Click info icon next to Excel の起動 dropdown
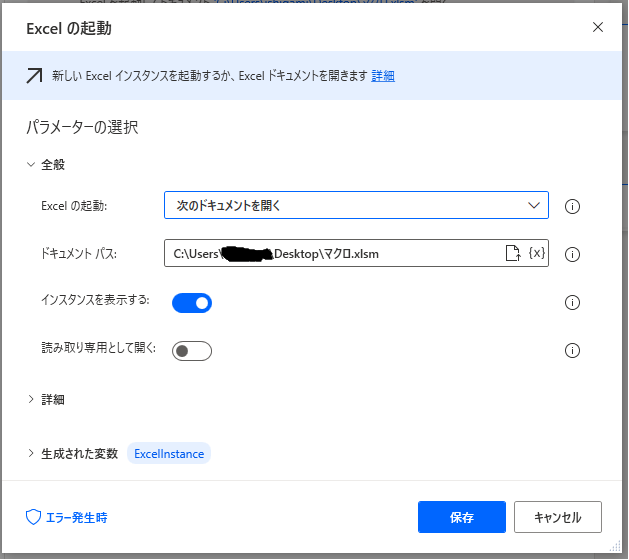629x560 pixels. [x=573, y=206]
